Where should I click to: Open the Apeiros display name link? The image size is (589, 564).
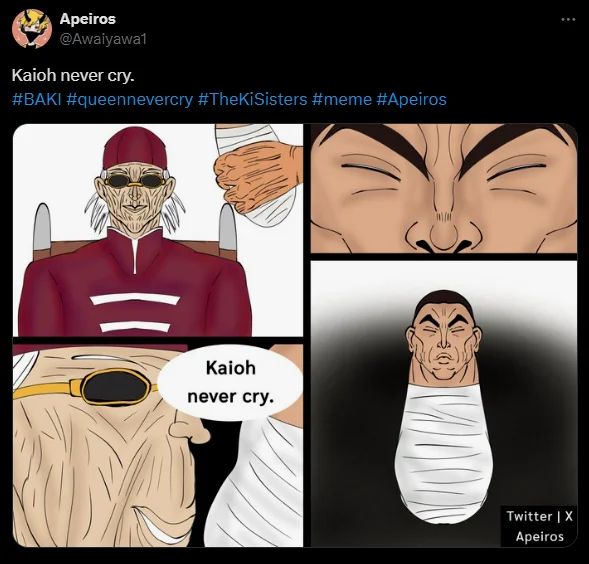(x=88, y=19)
